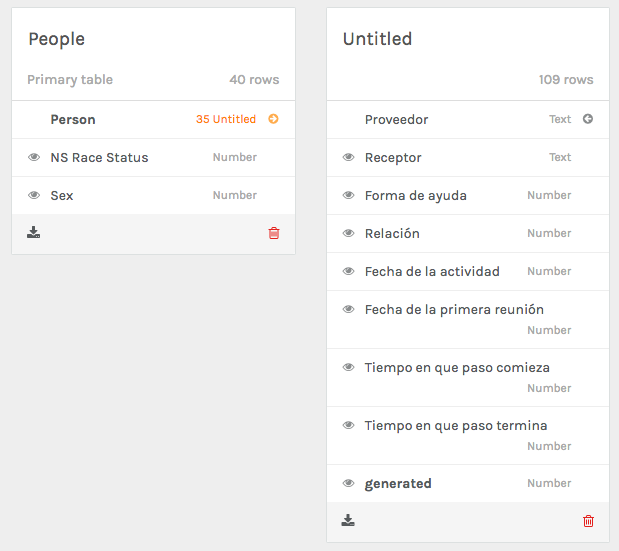The width and height of the screenshot is (619, 551).
Task: Hide the Fecha de la actividad column
Action: click(348, 271)
